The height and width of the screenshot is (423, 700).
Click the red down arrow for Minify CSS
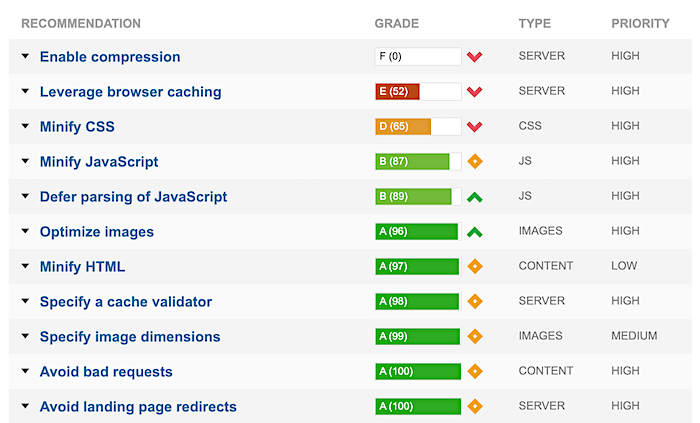[x=475, y=127]
